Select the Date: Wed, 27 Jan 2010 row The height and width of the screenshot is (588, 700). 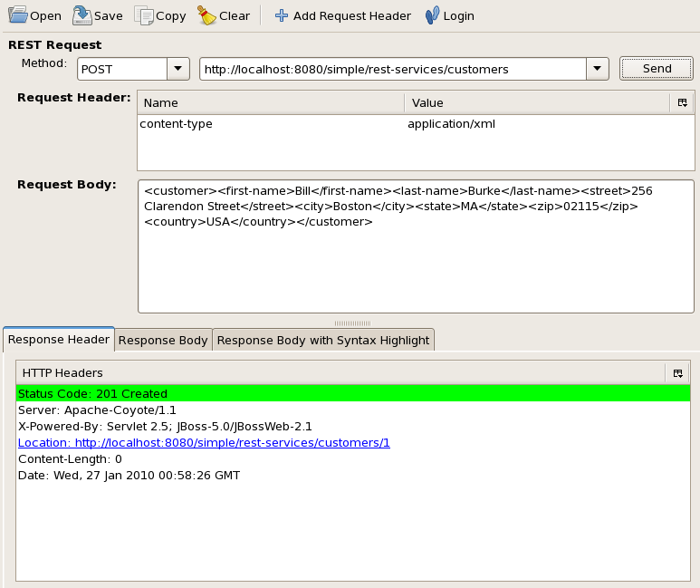coord(353,476)
